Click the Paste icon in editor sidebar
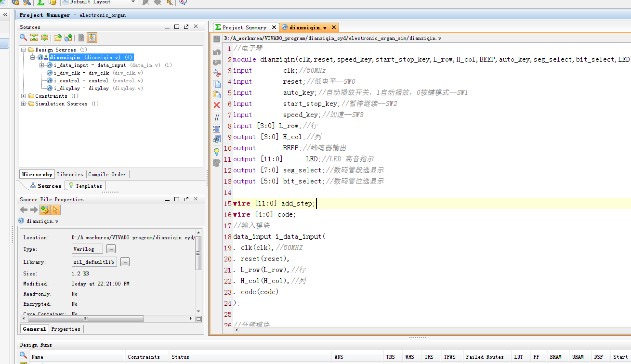Image resolution: width=631 pixels, height=364 pixels. tap(217, 94)
